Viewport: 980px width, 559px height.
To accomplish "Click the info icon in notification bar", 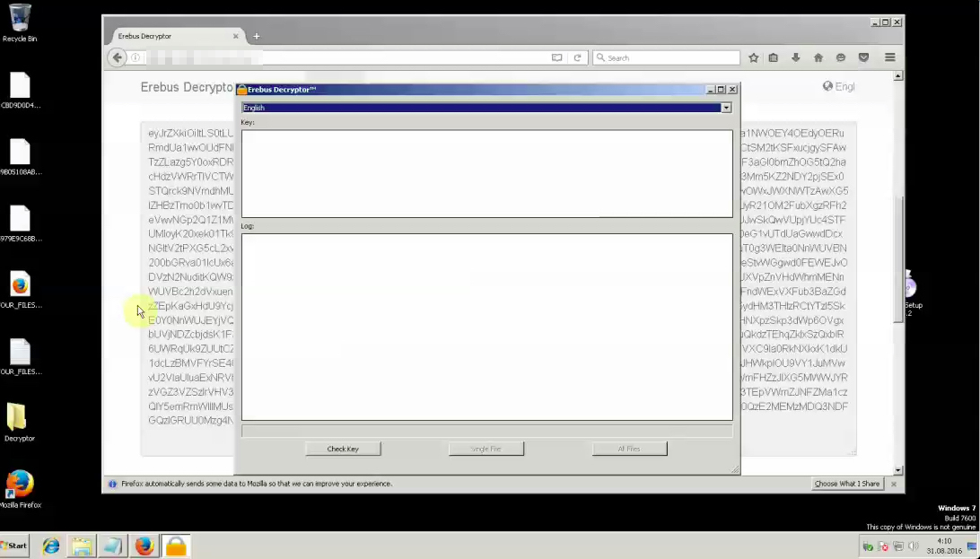I will 112,484.
